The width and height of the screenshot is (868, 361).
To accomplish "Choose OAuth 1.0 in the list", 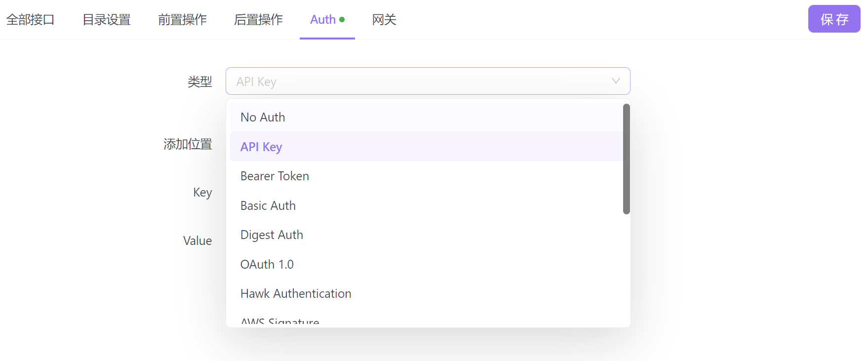I will point(267,264).
